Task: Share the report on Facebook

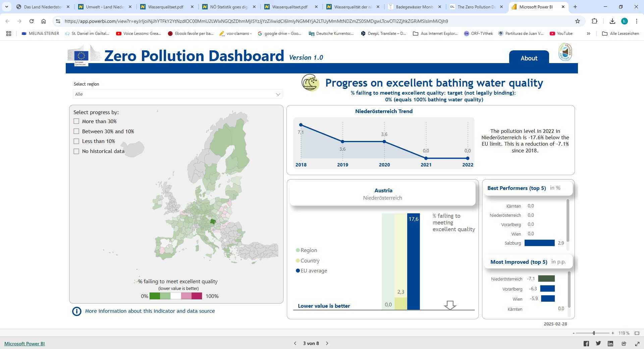Action: [x=586, y=343]
